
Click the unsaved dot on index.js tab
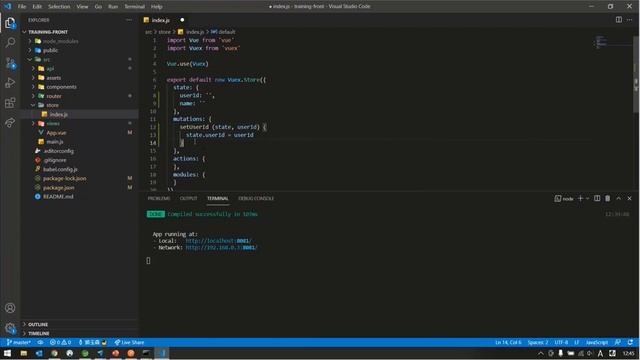click(x=182, y=20)
